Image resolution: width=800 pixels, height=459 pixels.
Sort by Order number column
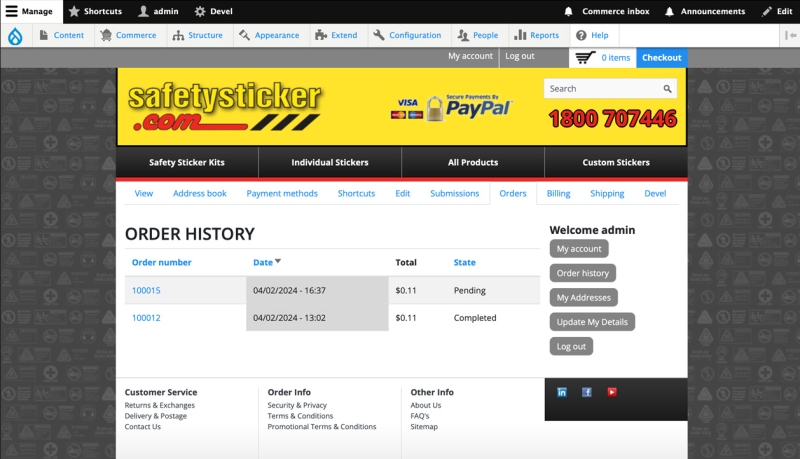161,262
